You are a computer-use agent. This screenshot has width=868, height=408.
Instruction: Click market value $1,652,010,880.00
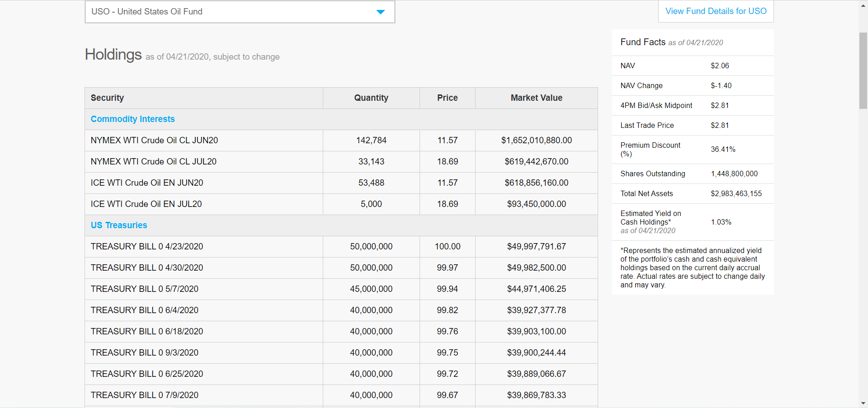[x=537, y=141]
